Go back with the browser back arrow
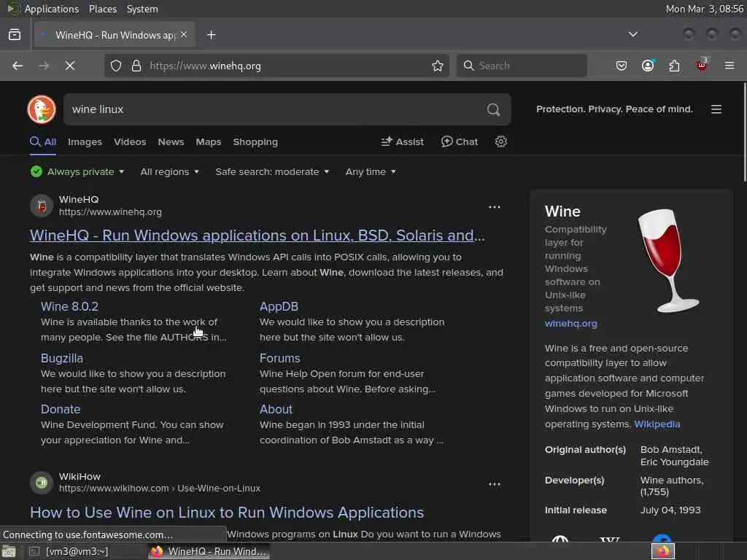Image resolution: width=747 pixels, height=560 pixels. coord(18,66)
